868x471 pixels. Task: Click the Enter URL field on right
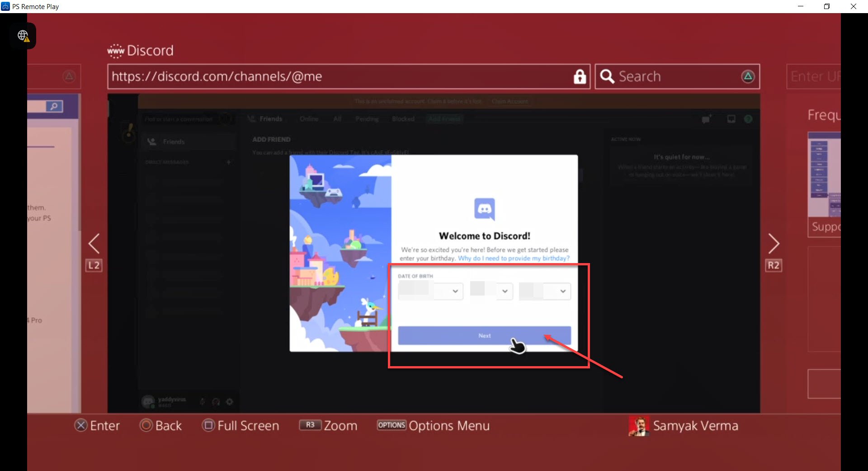pos(813,76)
